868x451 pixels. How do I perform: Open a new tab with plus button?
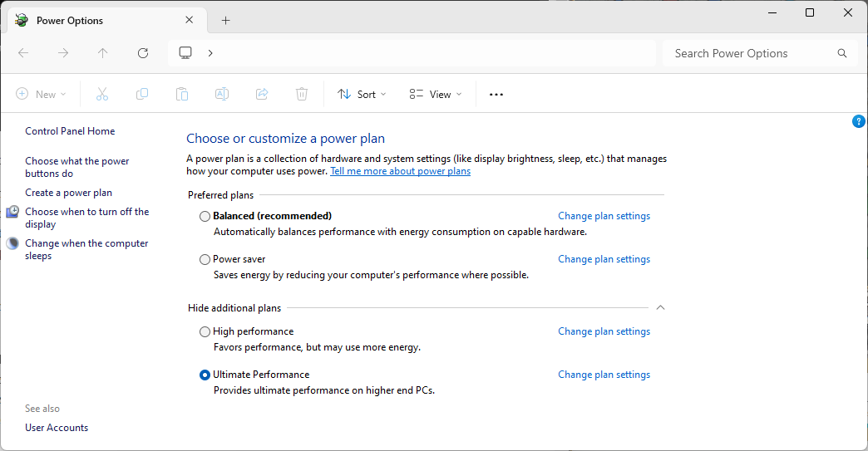225,21
